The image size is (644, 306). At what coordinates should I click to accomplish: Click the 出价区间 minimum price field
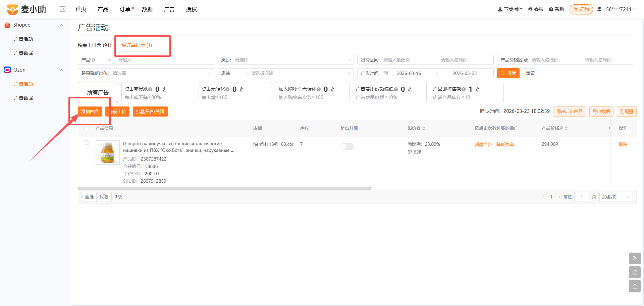pos(408,60)
